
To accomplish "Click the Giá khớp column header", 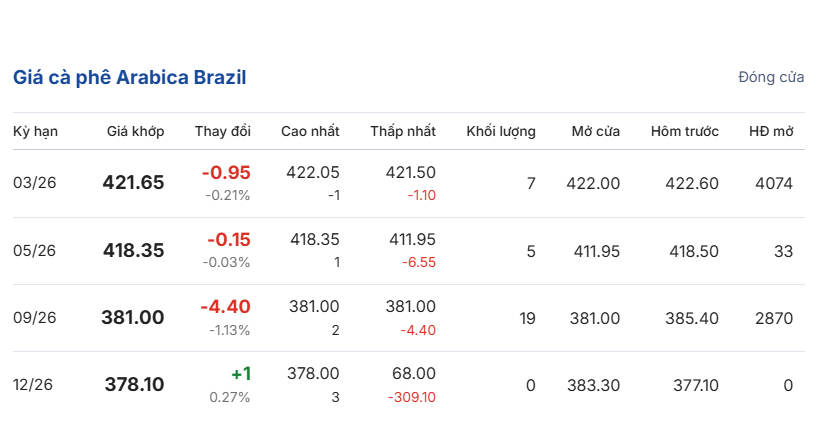I will 136,132.
